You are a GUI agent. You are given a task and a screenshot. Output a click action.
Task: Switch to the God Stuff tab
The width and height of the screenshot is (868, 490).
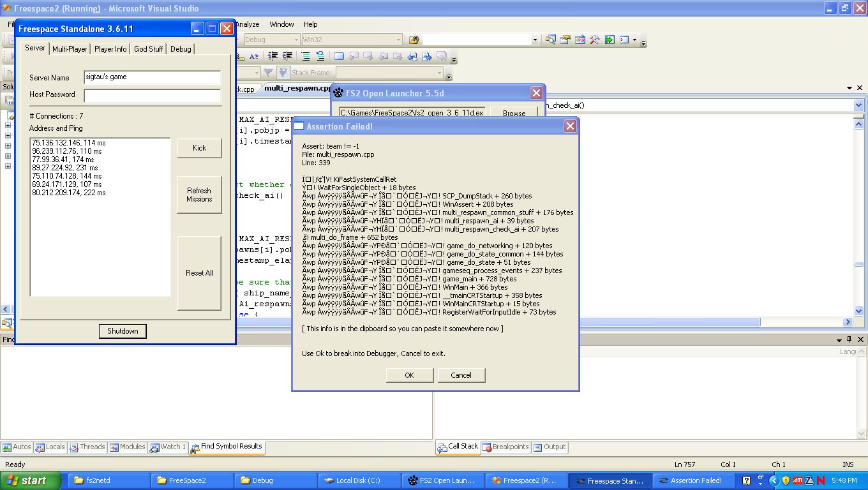[148, 49]
